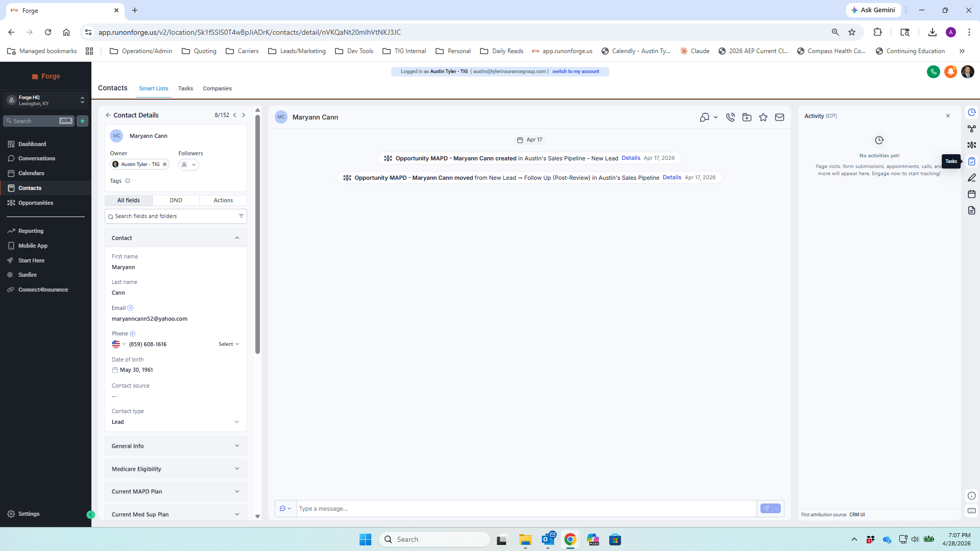Open the phone country flag dropdown
Screen dimensions: 980x551
[x=118, y=344]
